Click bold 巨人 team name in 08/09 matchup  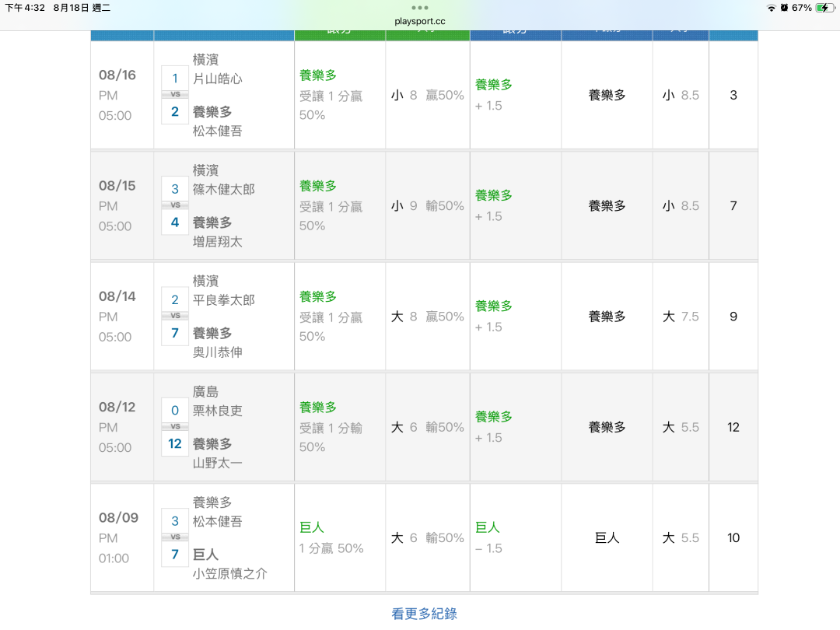(x=205, y=555)
